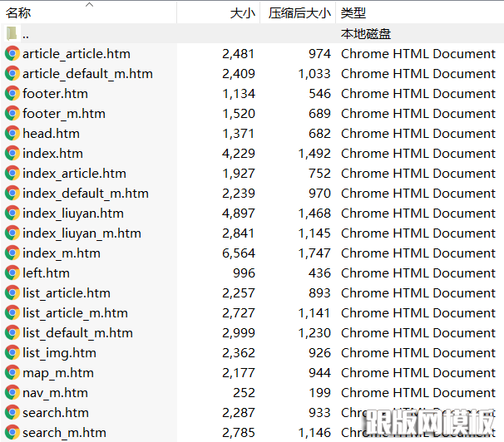This screenshot has width=504, height=442.
Task: Click the 类型 column header
Action: click(353, 13)
